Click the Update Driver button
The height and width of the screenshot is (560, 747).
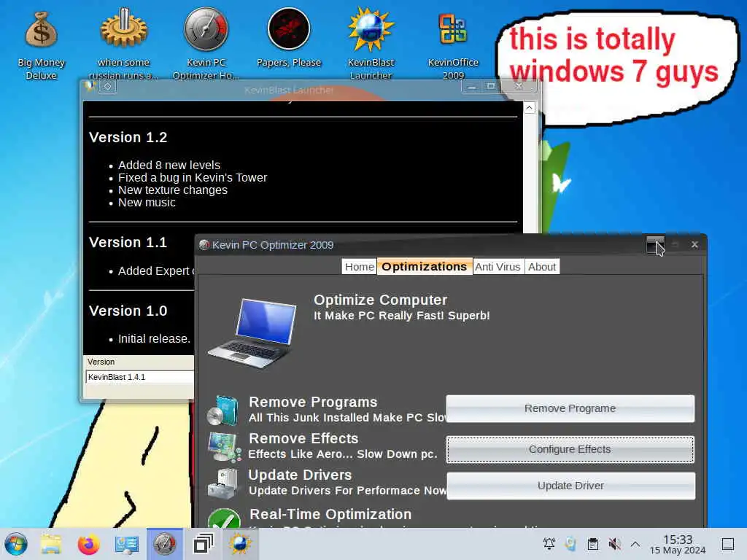coord(570,486)
